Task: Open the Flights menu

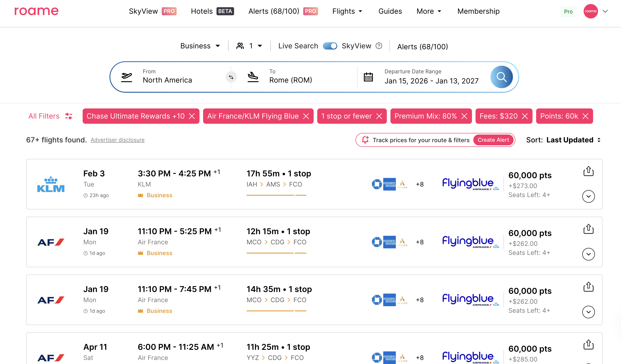Action: click(347, 11)
